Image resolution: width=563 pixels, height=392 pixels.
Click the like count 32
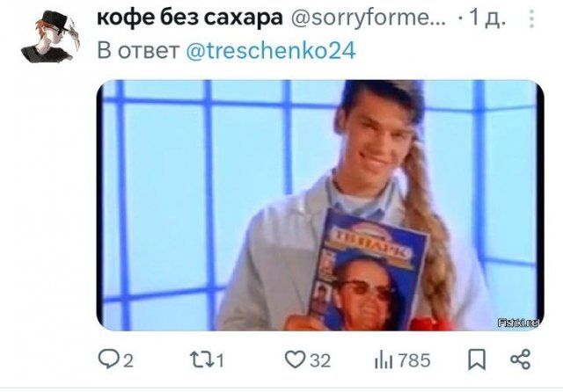click(320, 360)
